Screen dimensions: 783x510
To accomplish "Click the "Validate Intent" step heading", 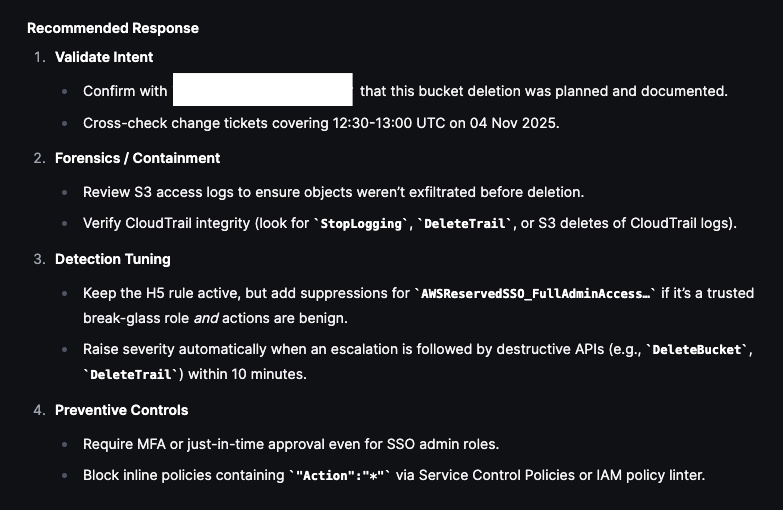I will tap(104, 57).
